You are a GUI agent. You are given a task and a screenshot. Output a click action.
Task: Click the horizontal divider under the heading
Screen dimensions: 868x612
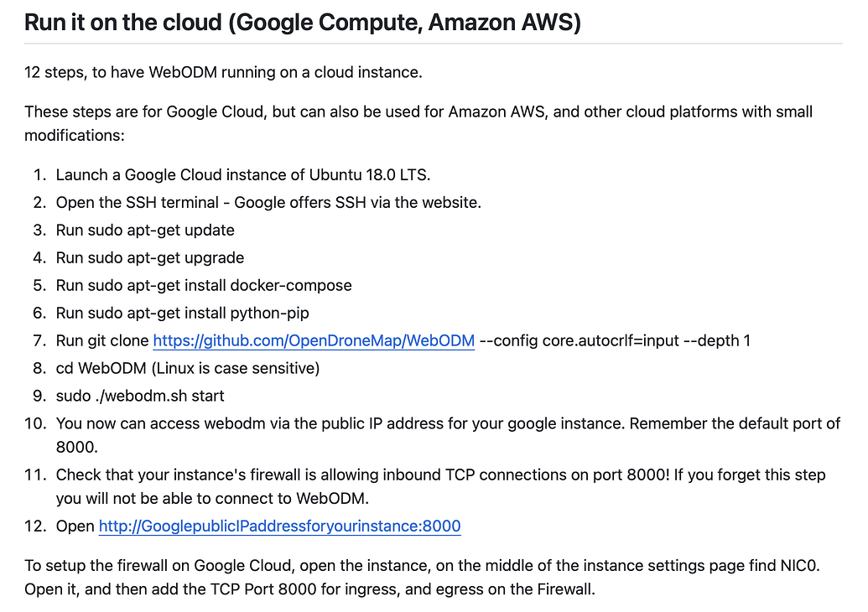point(433,43)
